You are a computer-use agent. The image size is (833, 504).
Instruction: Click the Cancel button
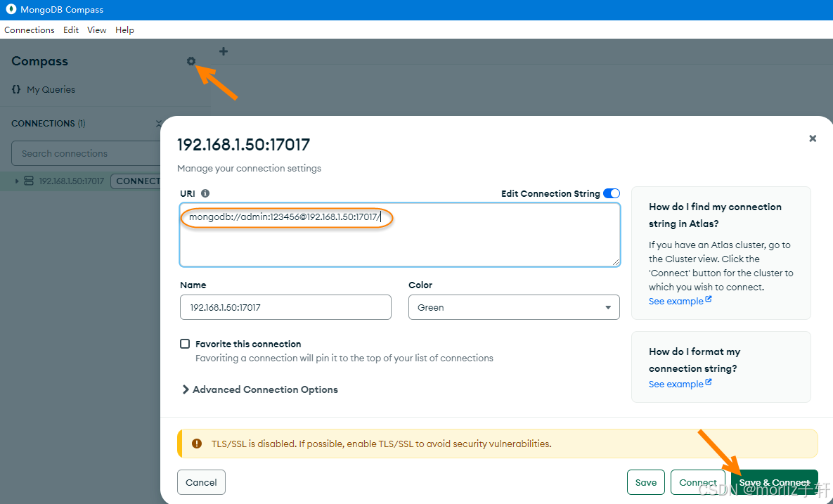[201, 482]
